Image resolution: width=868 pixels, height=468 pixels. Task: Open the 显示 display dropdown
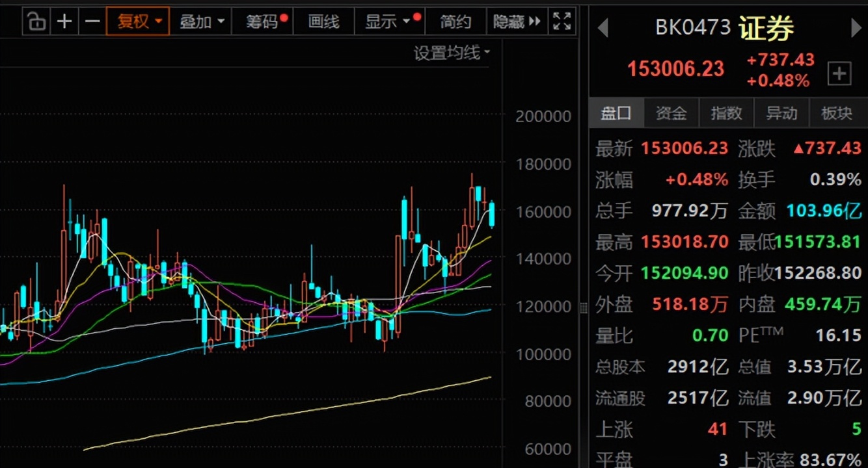pyautogui.click(x=388, y=21)
